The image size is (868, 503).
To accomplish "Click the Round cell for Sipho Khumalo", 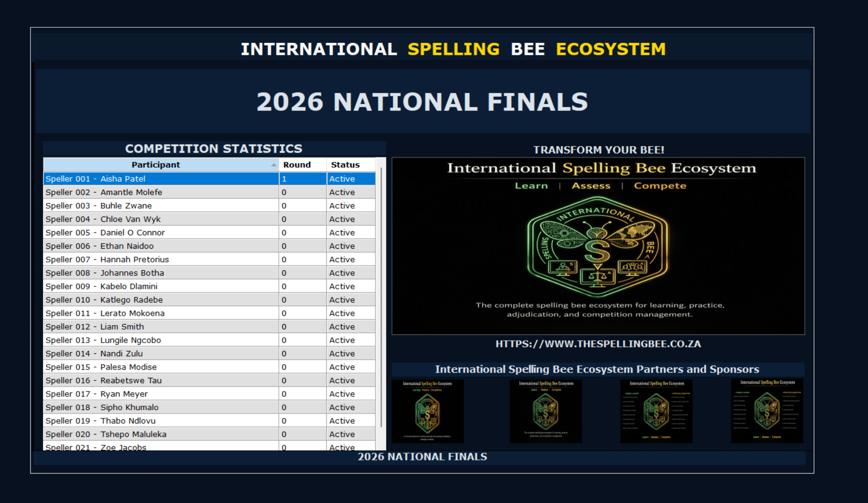I will 303,408.
